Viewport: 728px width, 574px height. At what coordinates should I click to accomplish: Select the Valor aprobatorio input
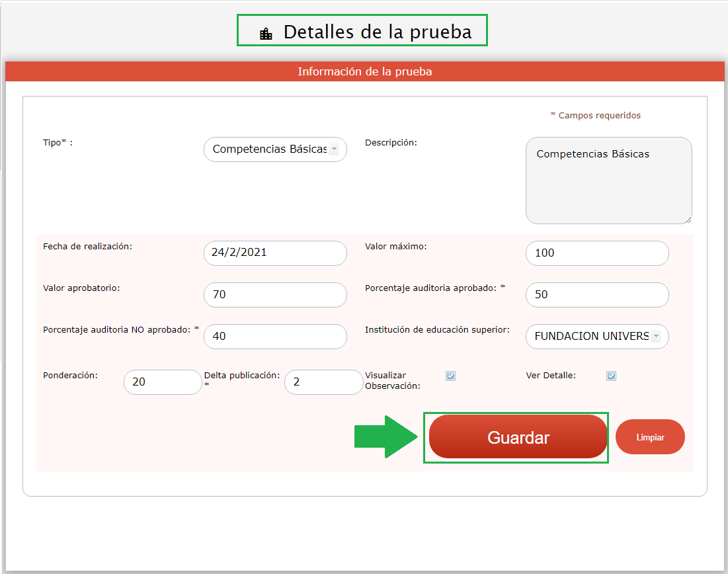[x=275, y=294]
